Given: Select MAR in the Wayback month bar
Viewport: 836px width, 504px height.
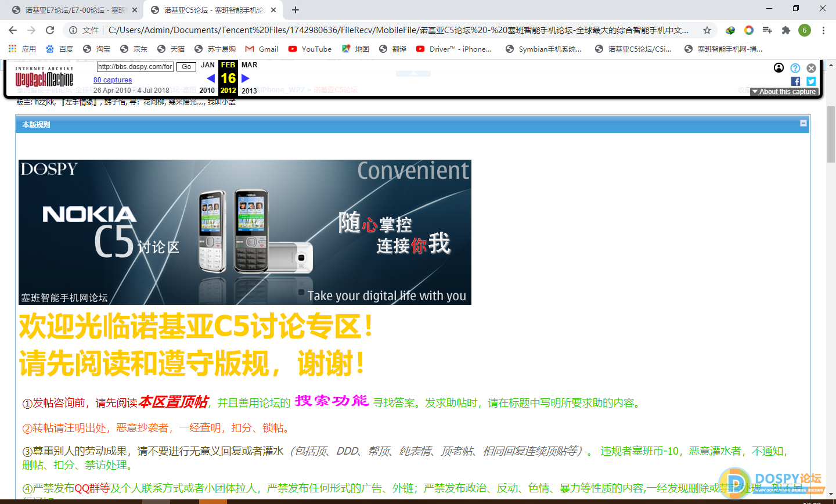Looking at the screenshot, I should (x=249, y=65).
